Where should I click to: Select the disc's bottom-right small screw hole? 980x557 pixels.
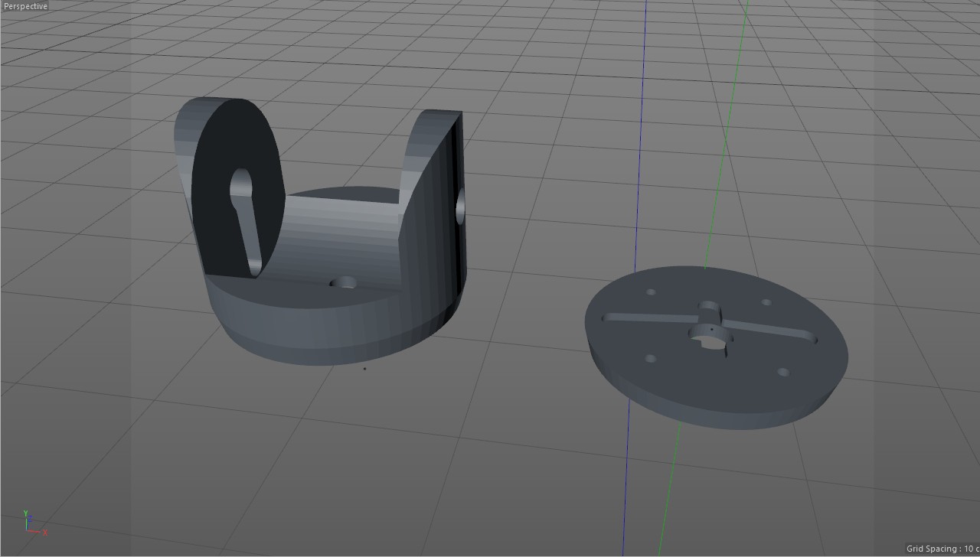coord(783,373)
